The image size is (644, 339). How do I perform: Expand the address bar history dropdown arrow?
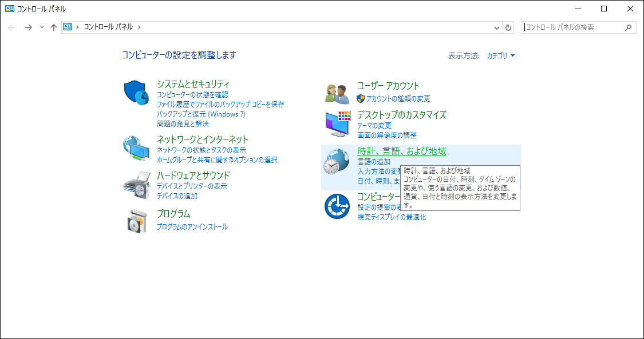click(x=496, y=27)
